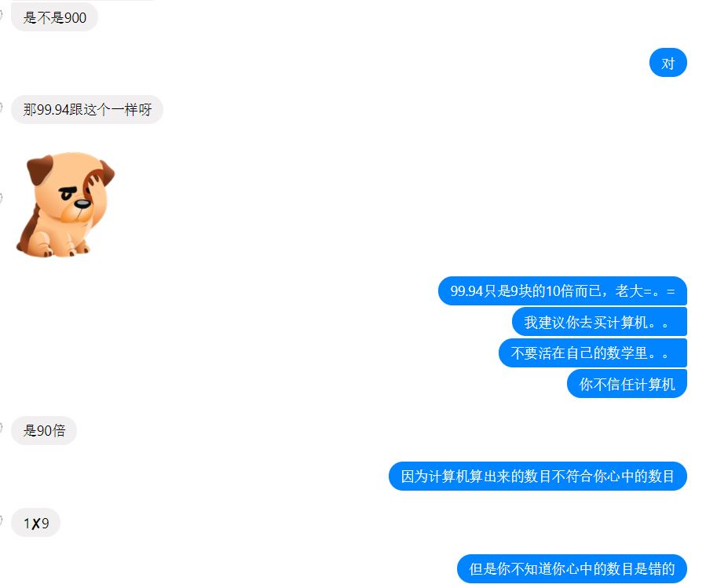This screenshot has width=706, height=588.
Task: Open sender avatar beside 是不是900 message
Action: (x=1, y=15)
